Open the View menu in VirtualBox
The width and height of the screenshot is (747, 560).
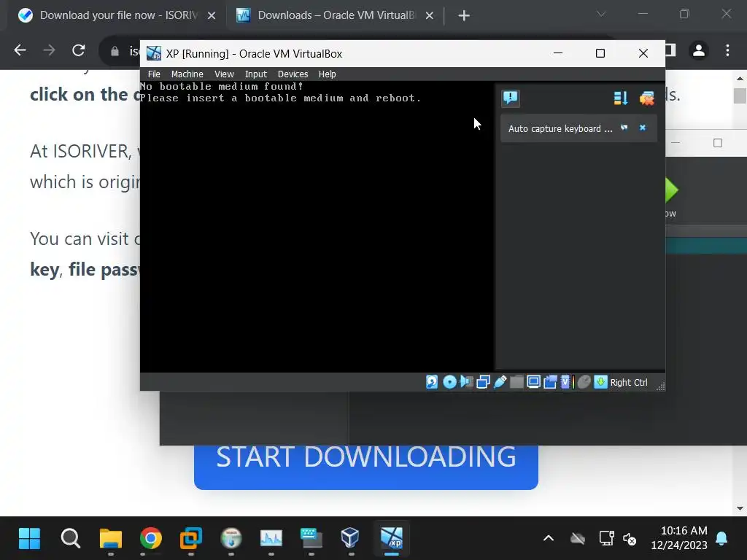tap(224, 74)
